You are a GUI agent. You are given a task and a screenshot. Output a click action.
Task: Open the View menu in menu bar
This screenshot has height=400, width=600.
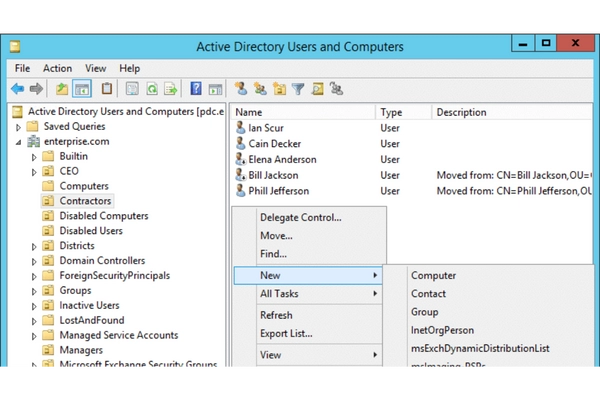pos(95,68)
